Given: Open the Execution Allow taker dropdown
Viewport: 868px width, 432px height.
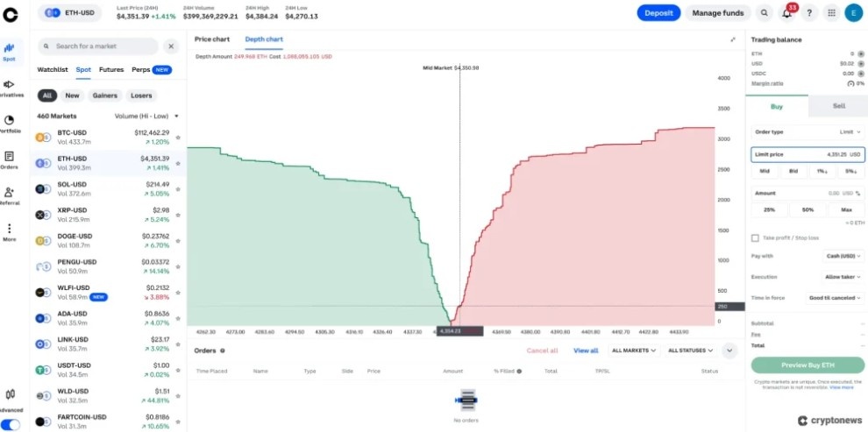Looking at the screenshot, I should (843, 277).
